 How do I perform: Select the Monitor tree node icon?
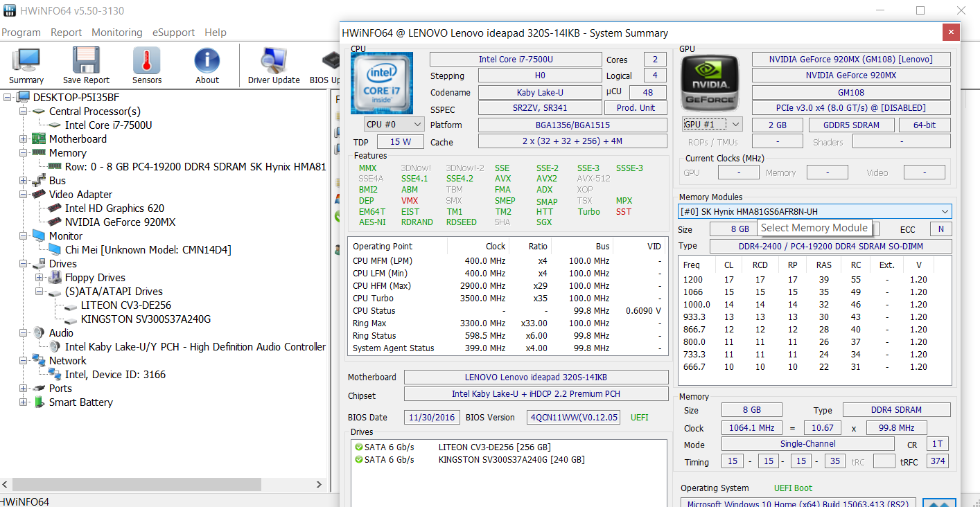(39, 236)
